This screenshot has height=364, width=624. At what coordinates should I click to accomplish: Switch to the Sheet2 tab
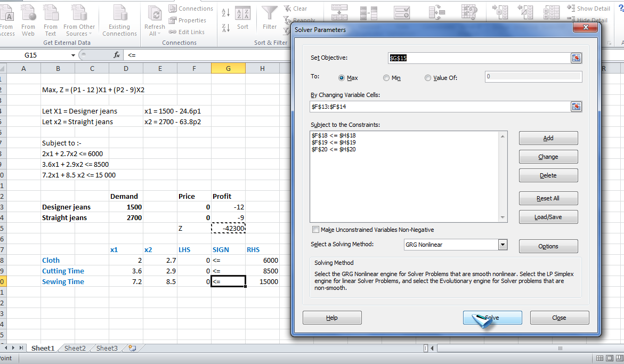tap(75, 348)
